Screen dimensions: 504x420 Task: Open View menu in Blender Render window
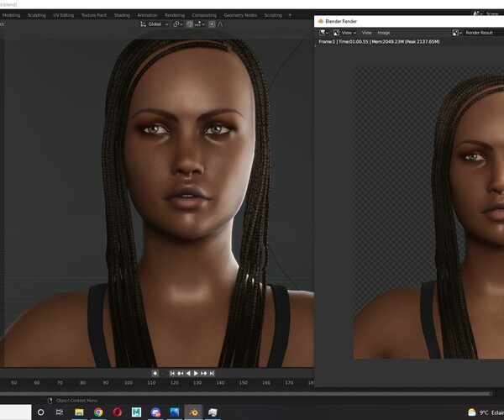click(366, 33)
